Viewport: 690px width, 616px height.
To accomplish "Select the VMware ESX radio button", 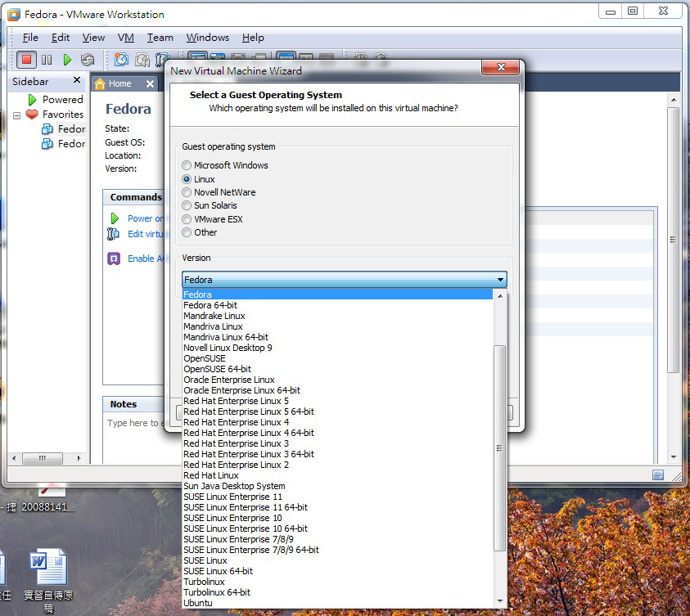I will coord(187,219).
